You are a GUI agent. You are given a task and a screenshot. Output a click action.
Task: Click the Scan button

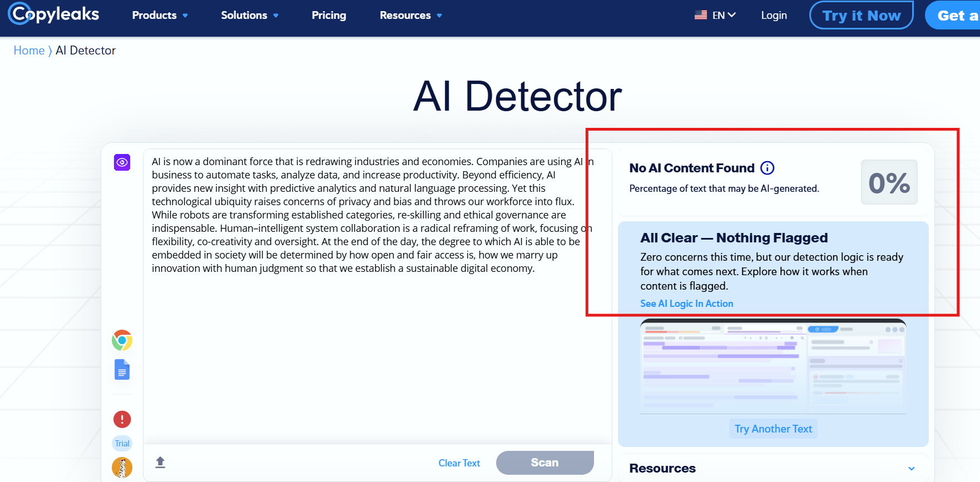pos(545,463)
